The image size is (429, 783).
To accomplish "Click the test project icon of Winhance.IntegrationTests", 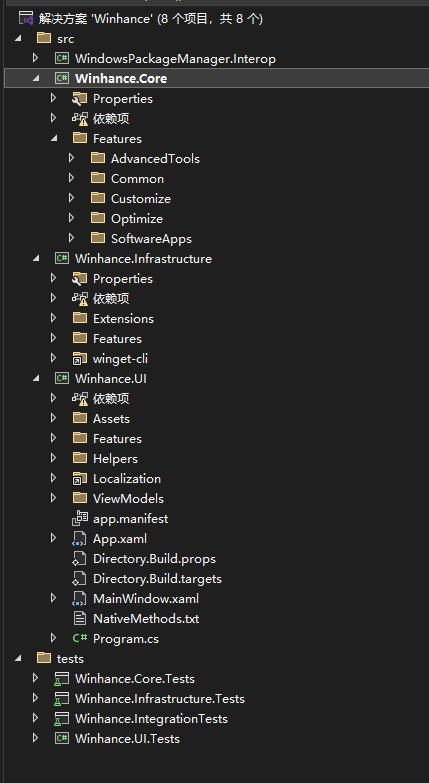I will point(62,718).
